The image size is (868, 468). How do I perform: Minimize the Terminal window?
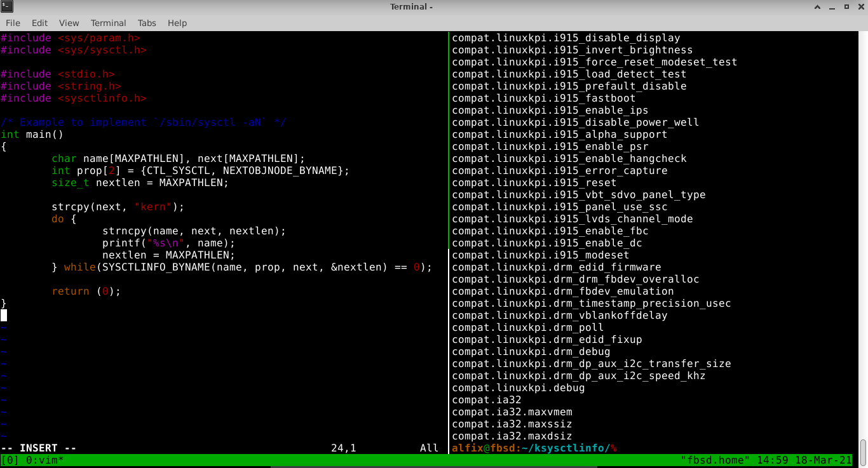pyautogui.click(x=831, y=7)
